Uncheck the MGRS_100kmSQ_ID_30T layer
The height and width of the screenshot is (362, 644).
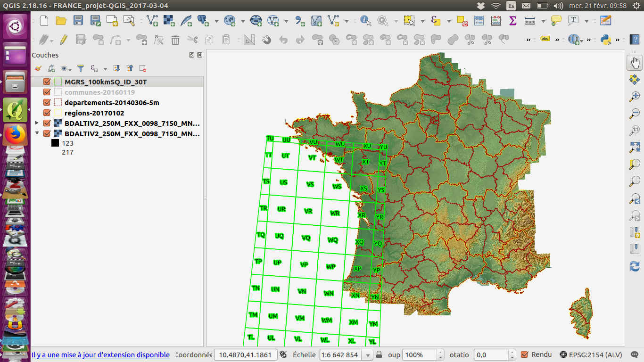pyautogui.click(x=47, y=82)
